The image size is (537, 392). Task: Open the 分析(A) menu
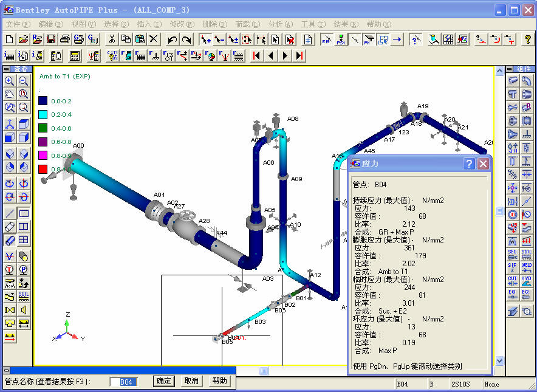(x=281, y=24)
